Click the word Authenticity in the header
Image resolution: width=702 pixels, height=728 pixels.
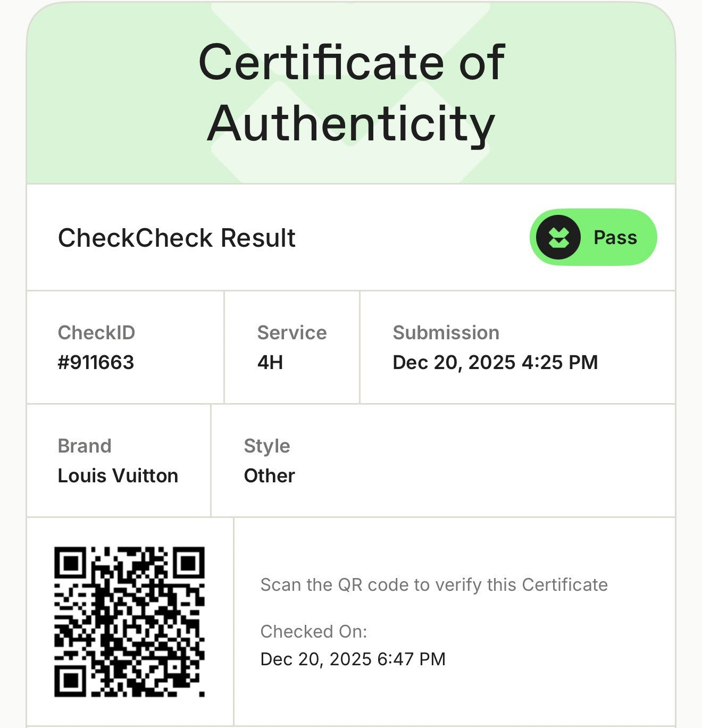[x=351, y=123]
